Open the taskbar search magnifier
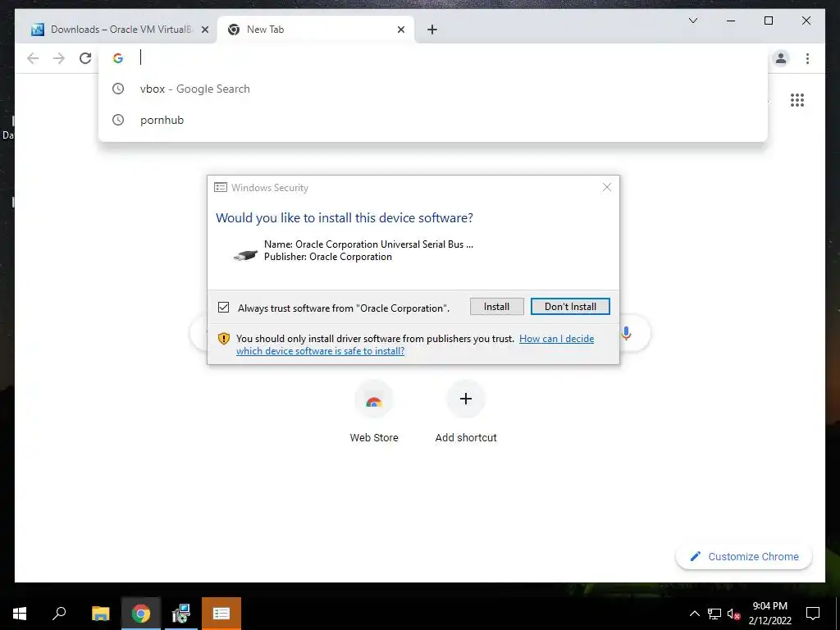This screenshot has width=840, height=630. coord(59,614)
